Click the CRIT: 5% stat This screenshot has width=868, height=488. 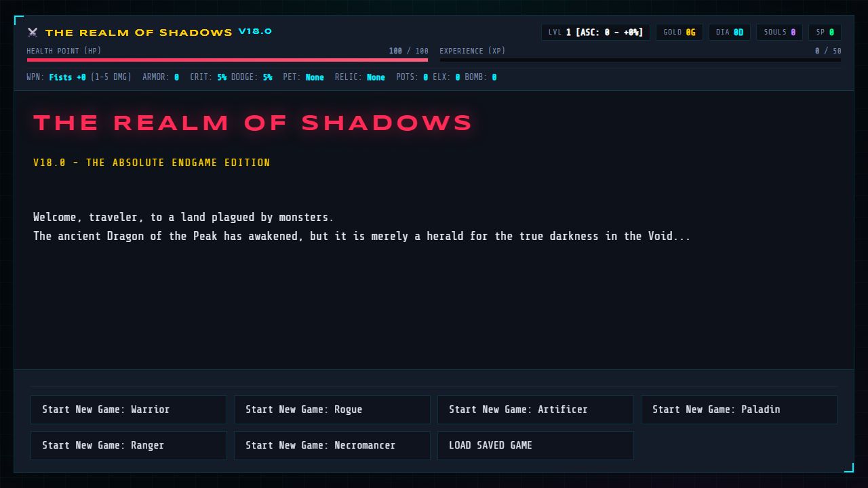208,77
